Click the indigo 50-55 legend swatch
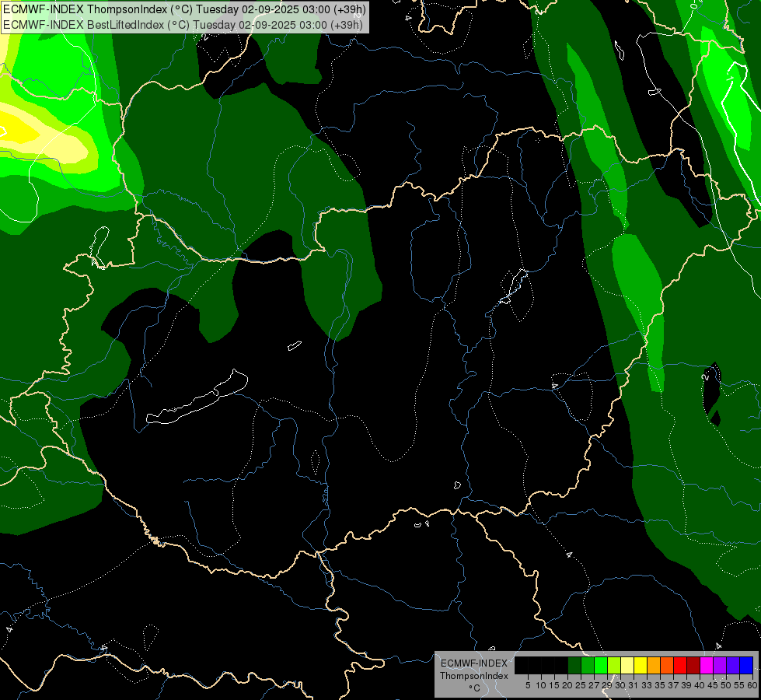Viewport: 761px width, 700px height. coord(733,665)
